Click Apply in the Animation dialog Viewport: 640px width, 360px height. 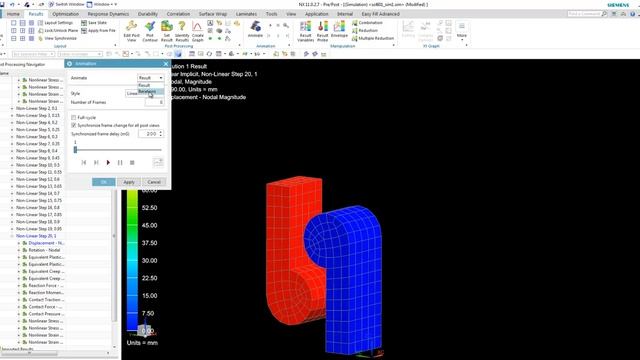coord(129,182)
